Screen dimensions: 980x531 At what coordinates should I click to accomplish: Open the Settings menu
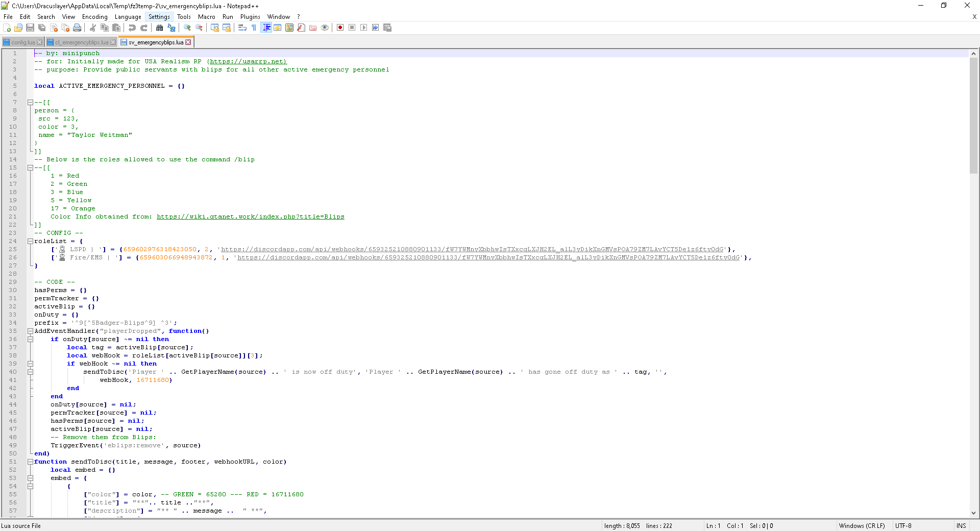(x=159, y=16)
